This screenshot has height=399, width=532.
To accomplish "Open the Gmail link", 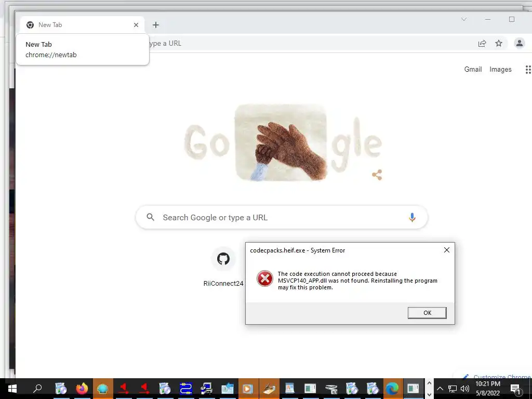I will 473,69.
